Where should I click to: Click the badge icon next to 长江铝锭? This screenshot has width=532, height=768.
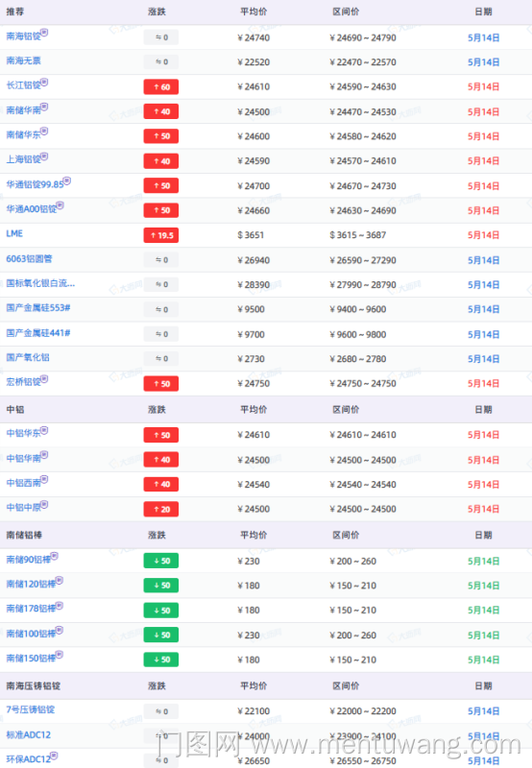click(x=44, y=82)
